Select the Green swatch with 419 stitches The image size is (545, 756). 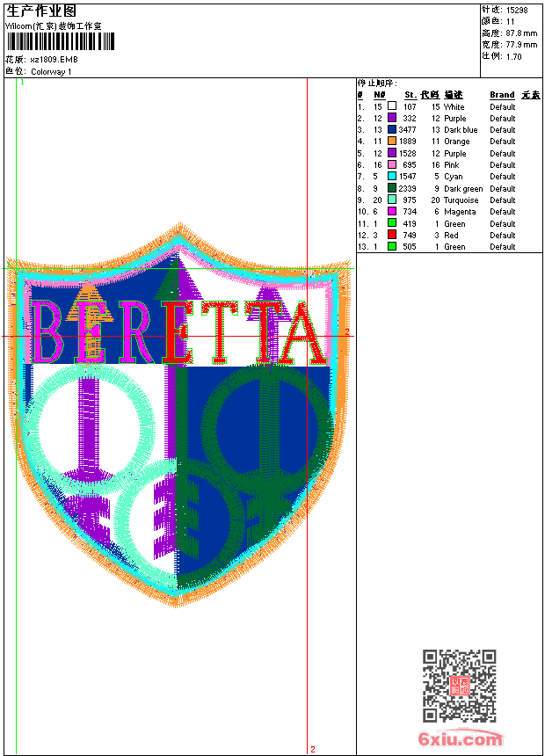click(392, 223)
